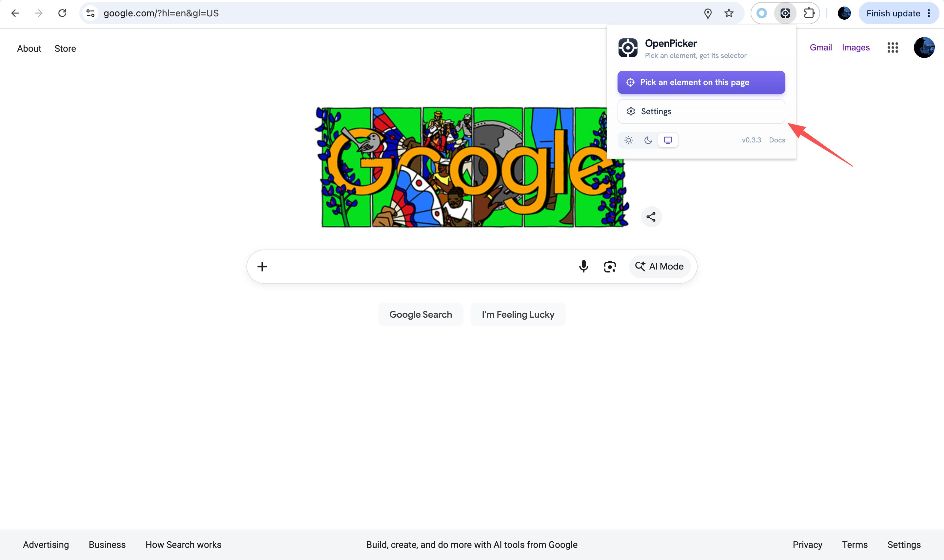The height and width of the screenshot is (560, 944).
Task: Open Chrome profile avatar in toolbar
Action: pyautogui.click(x=844, y=13)
